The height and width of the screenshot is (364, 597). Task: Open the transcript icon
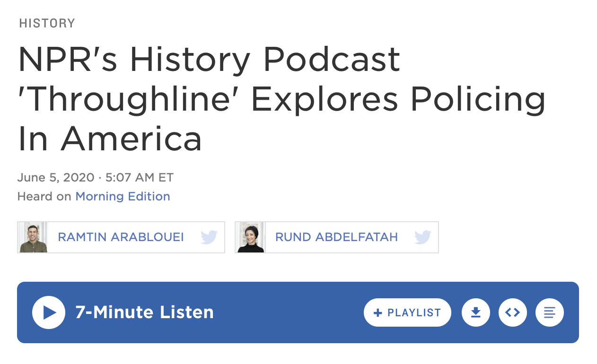(550, 312)
